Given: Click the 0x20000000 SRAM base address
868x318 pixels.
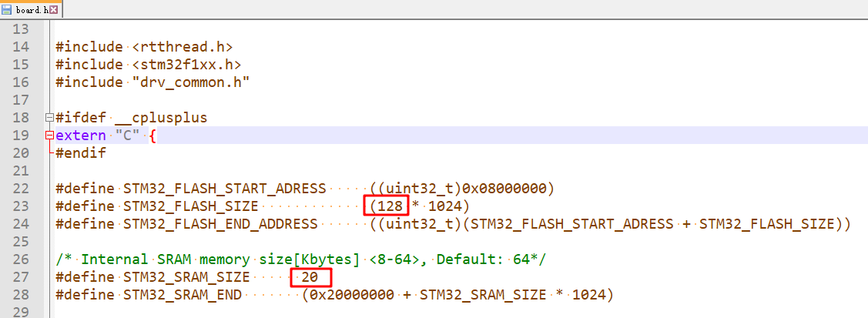Looking at the screenshot, I should click(x=352, y=295).
